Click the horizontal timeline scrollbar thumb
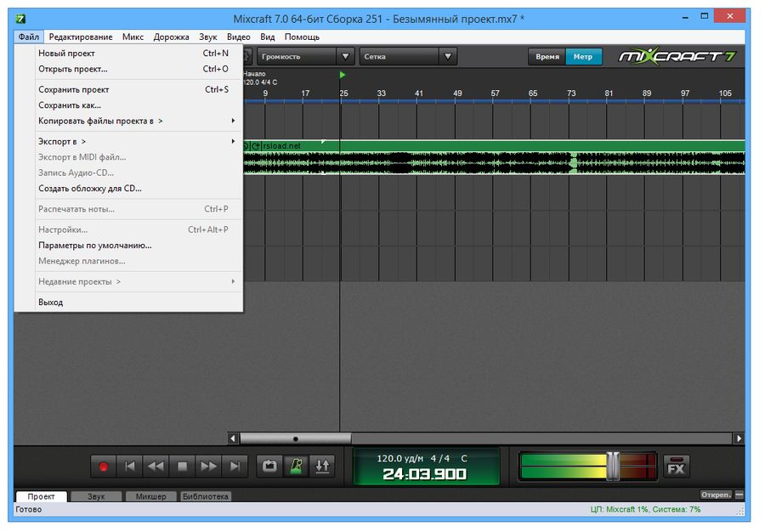765x532 pixels. point(295,439)
